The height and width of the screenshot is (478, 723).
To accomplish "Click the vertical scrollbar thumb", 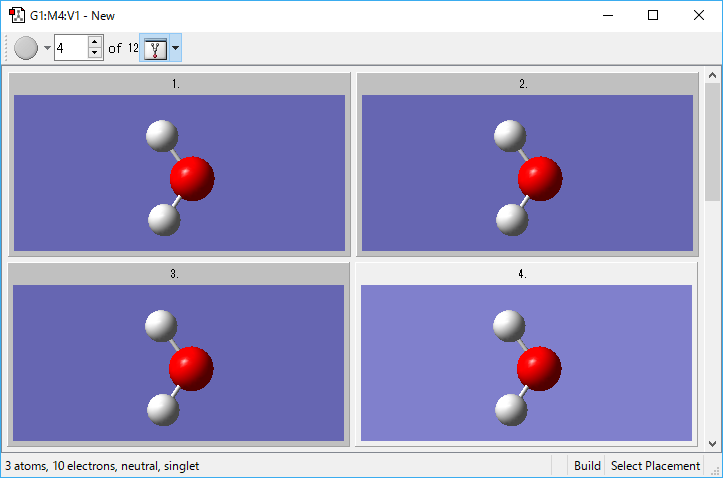I will (x=712, y=142).
